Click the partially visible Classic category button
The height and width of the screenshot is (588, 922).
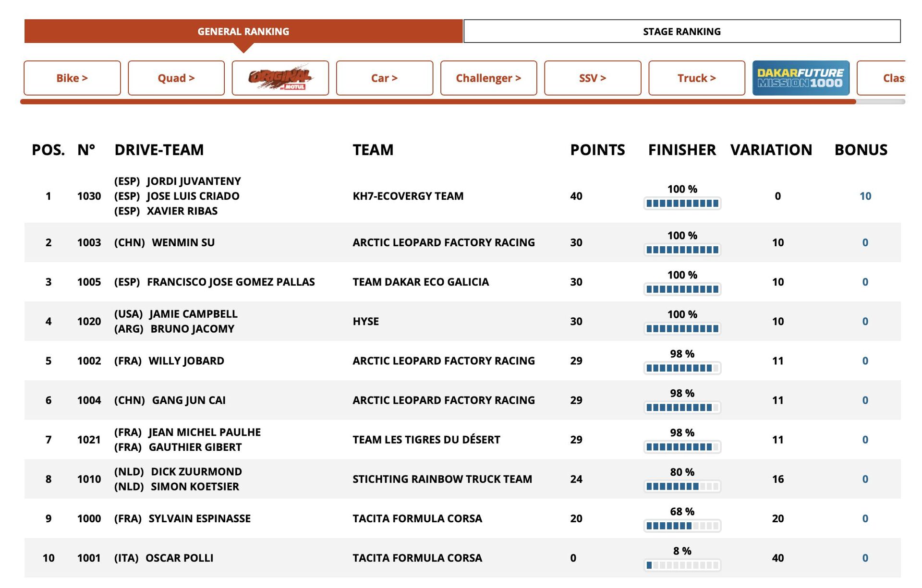pyautogui.click(x=888, y=78)
